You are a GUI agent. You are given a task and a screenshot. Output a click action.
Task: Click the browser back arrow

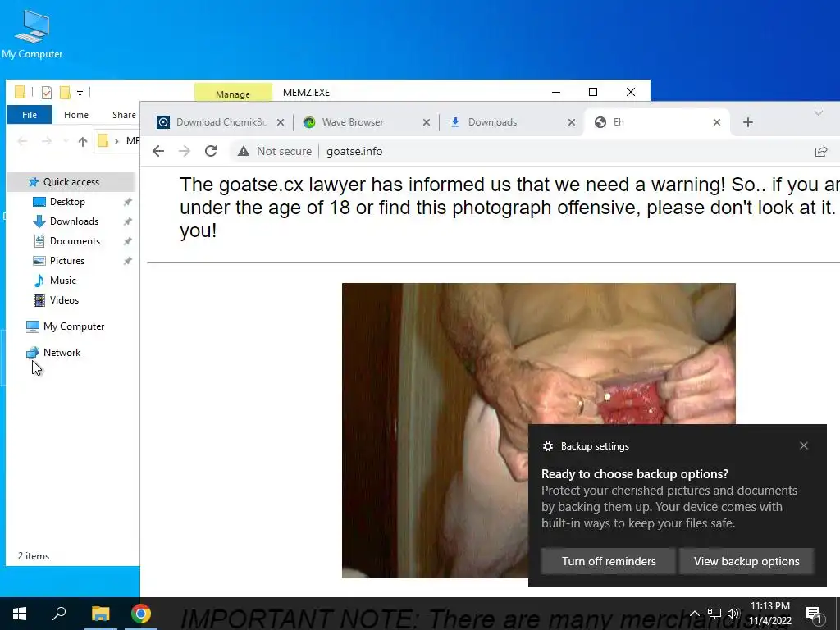[158, 151]
